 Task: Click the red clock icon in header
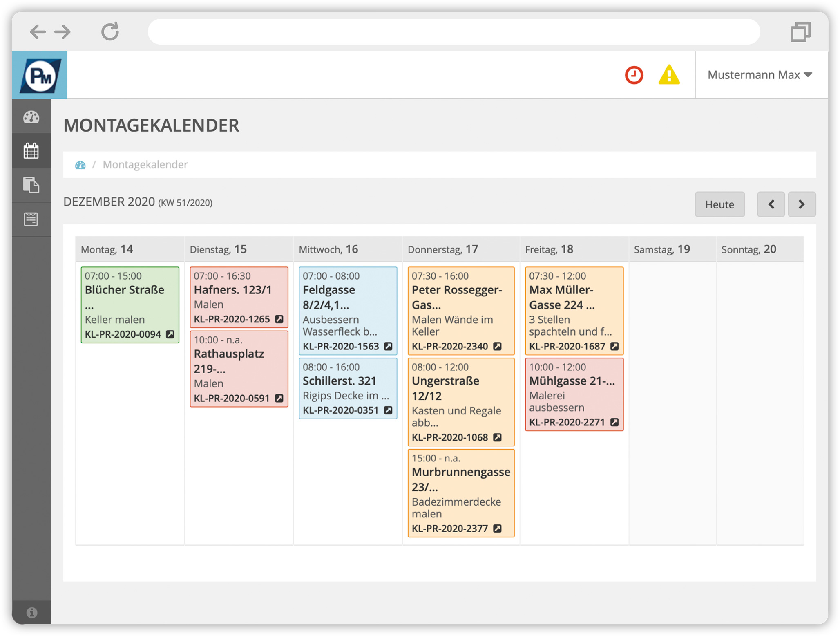tap(634, 75)
